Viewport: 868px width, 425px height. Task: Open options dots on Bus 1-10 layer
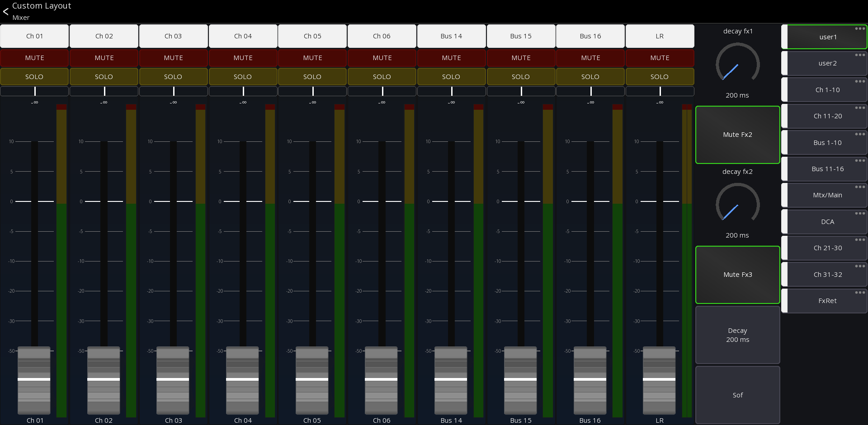click(x=859, y=134)
